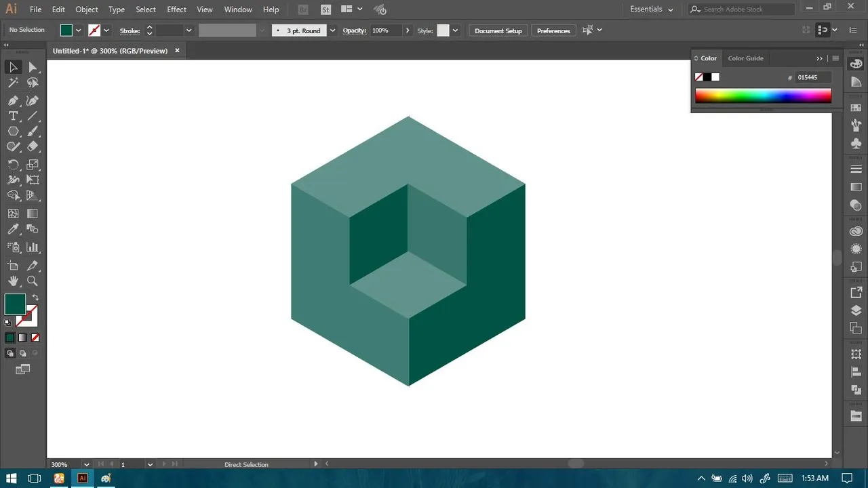Select the Paintbrush tool

click(x=33, y=131)
